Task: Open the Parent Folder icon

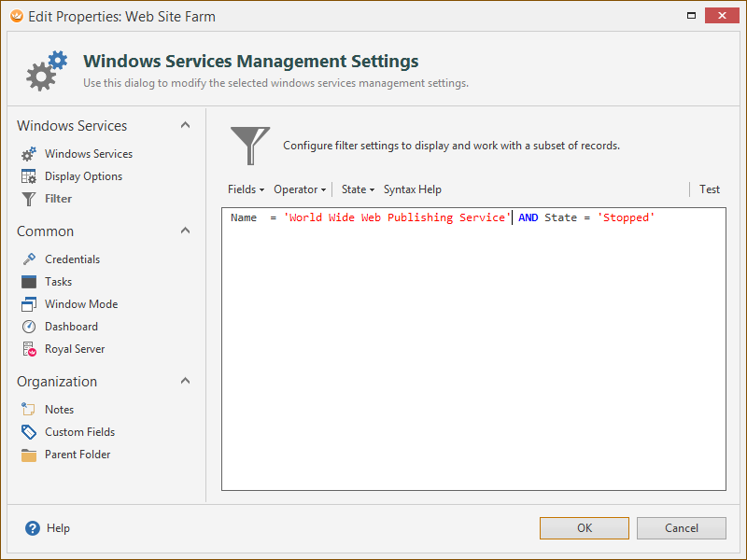Action: 29,455
